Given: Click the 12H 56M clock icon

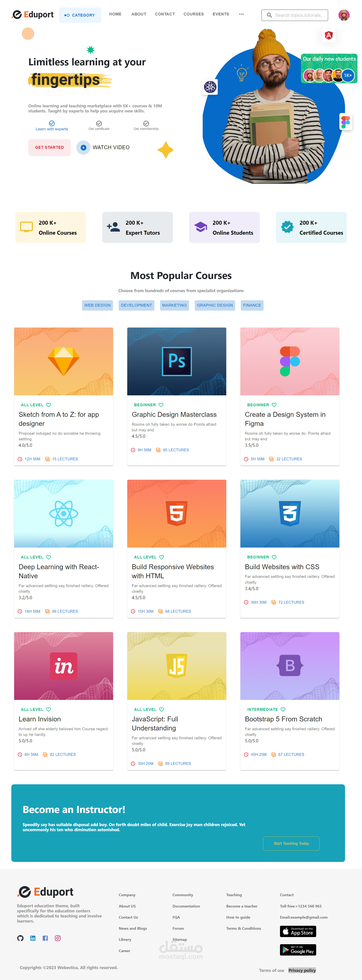Looking at the screenshot, I should [20, 459].
